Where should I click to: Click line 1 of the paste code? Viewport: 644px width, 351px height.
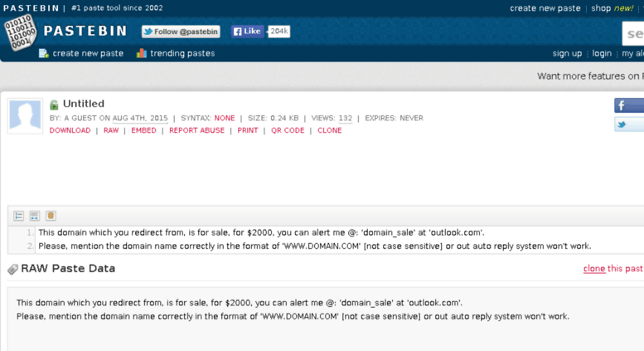pyautogui.click(x=261, y=232)
